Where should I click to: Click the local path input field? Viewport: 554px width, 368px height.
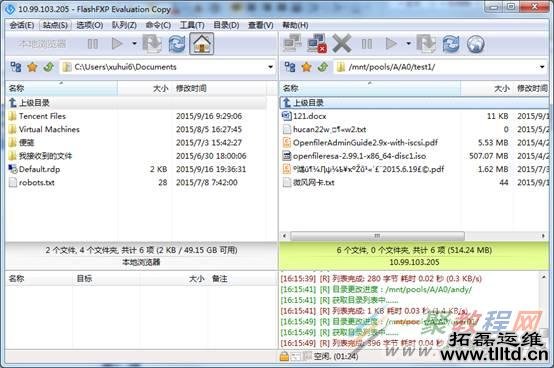tap(167, 67)
